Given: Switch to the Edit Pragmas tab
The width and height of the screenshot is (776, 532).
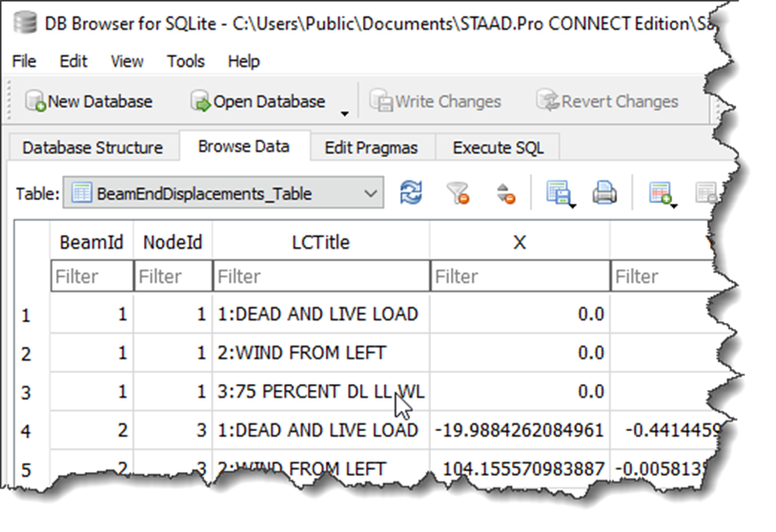Looking at the screenshot, I should [371, 148].
